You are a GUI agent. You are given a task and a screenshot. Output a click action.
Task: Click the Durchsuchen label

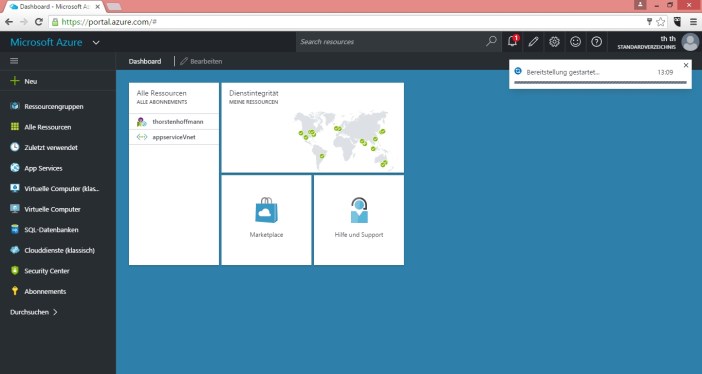click(x=29, y=312)
